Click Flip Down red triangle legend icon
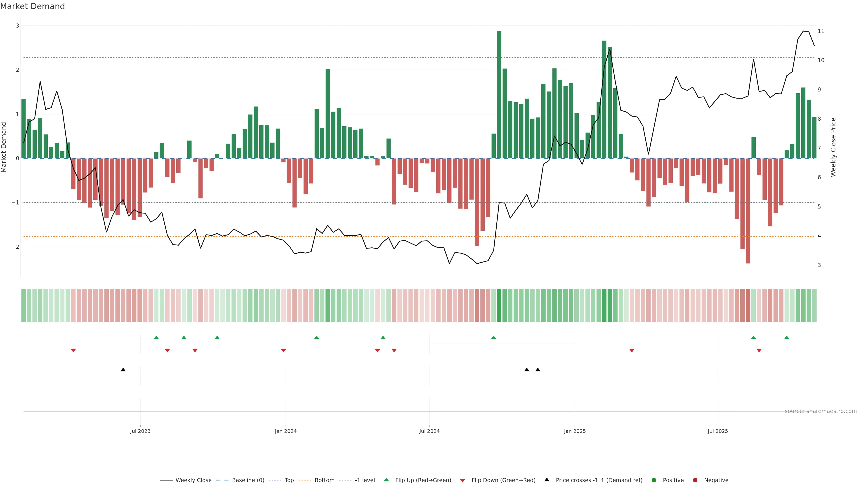The image size is (868, 488). 463,481
